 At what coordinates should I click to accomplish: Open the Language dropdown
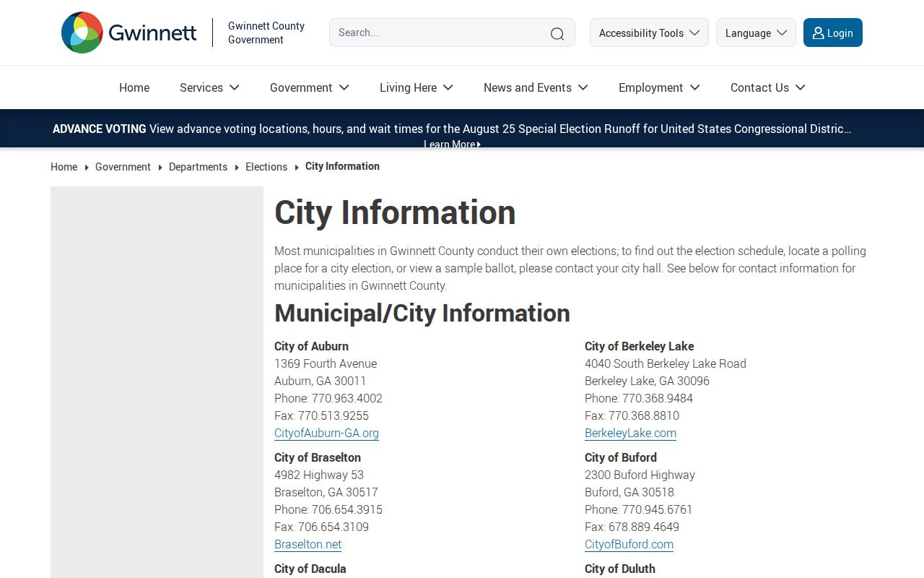[756, 33]
